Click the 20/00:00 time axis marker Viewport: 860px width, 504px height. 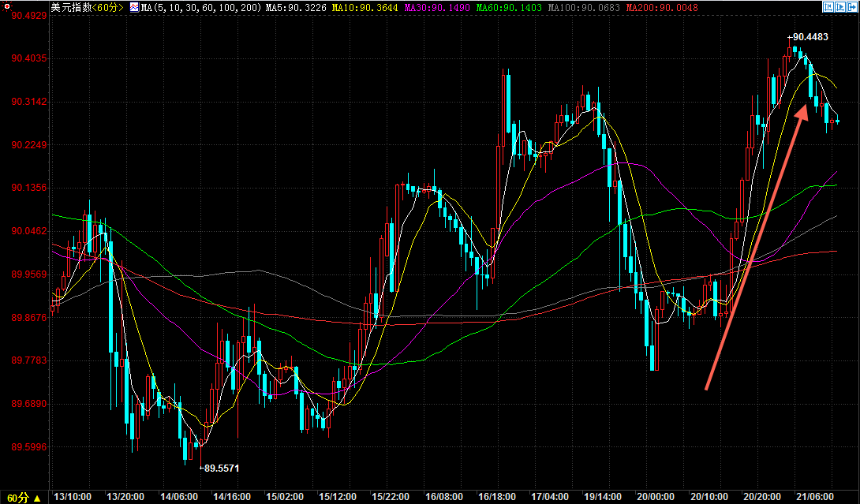(656, 497)
